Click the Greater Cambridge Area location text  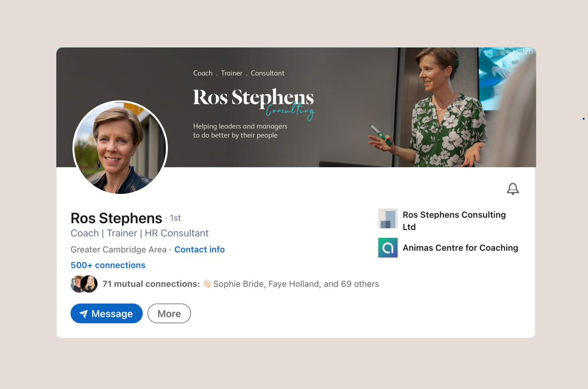coord(118,249)
